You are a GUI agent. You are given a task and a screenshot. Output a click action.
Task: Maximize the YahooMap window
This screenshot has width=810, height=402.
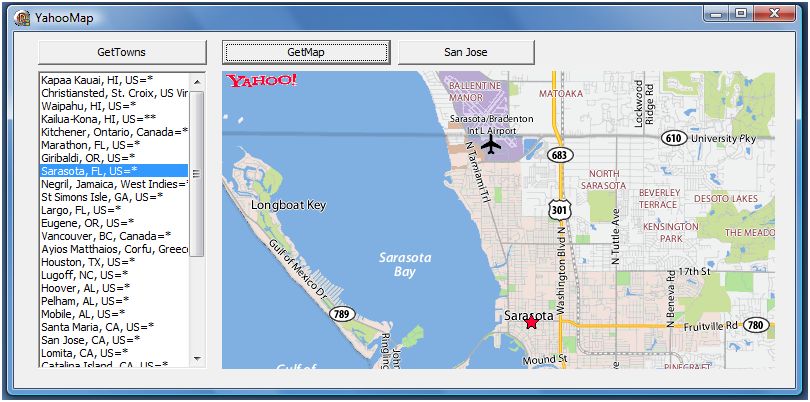tap(740, 14)
